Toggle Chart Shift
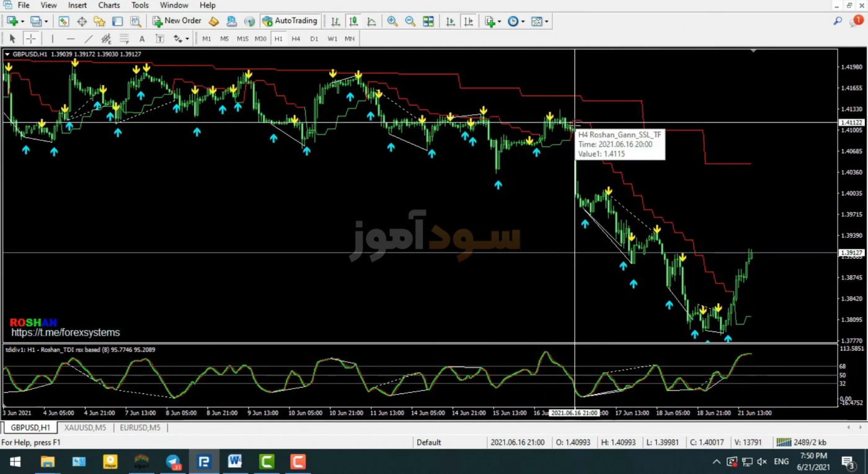Image resolution: width=868 pixels, height=474 pixels. coord(468,21)
